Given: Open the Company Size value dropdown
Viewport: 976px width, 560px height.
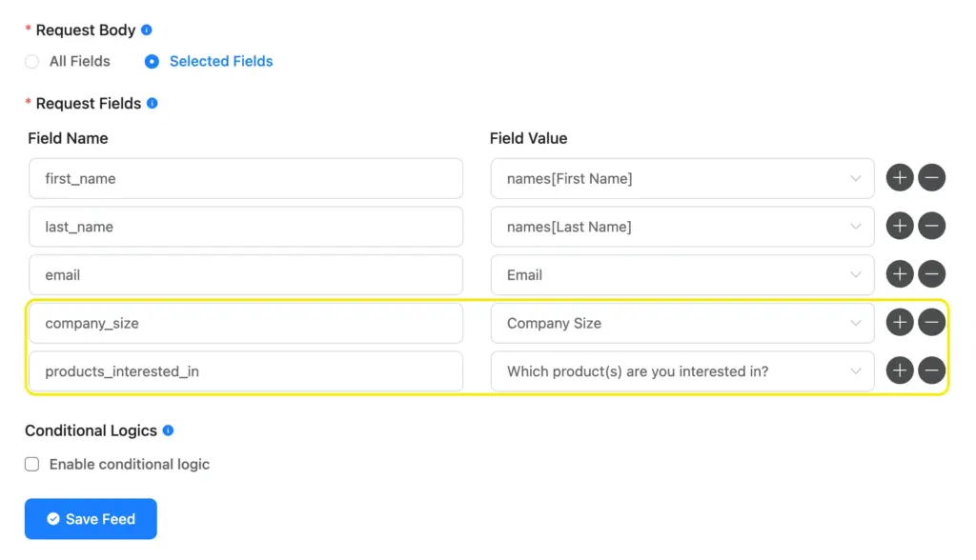Looking at the screenshot, I should (682, 323).
